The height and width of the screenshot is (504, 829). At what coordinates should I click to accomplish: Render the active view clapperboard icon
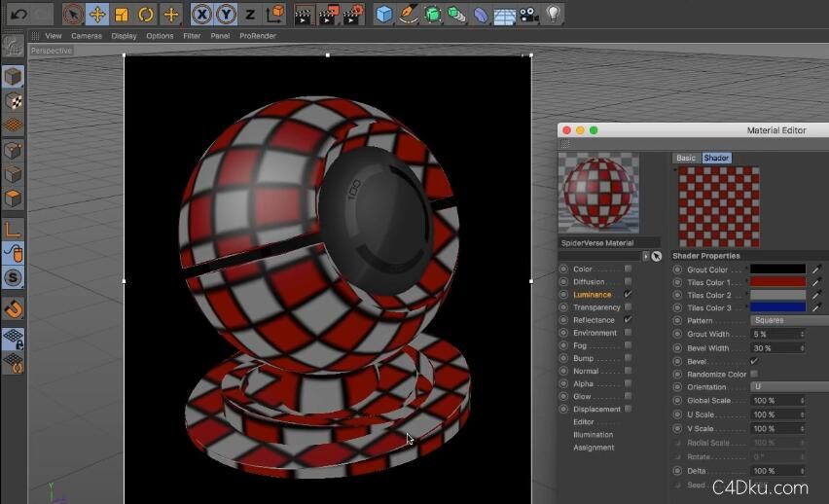[303, 15]
